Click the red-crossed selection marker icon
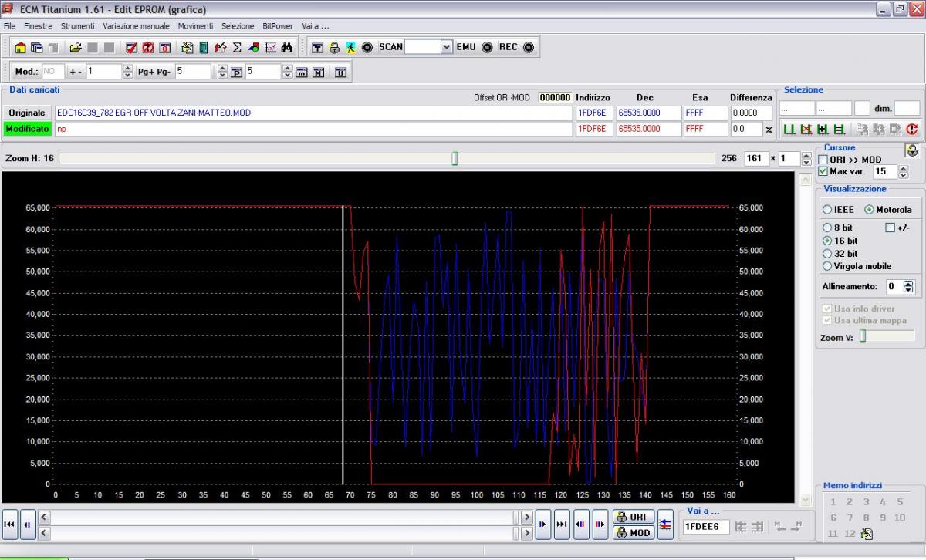926x560 pixels. click(x=806, y=130)
